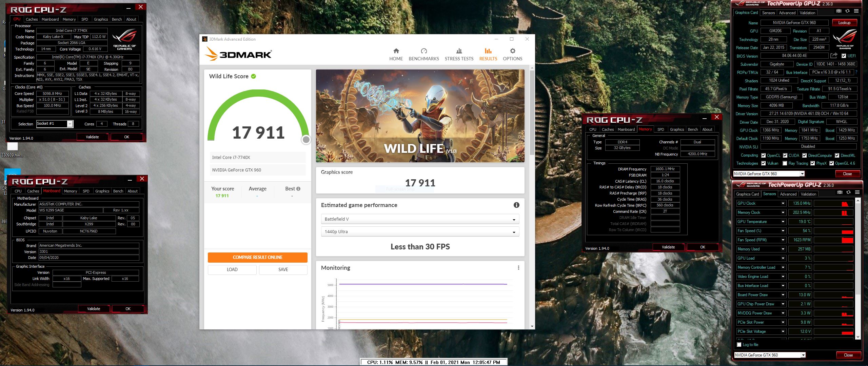Open the 1440p Ultra preset dropdown
This screenshot has width=868, height=366.
click(x=420, y=232)
